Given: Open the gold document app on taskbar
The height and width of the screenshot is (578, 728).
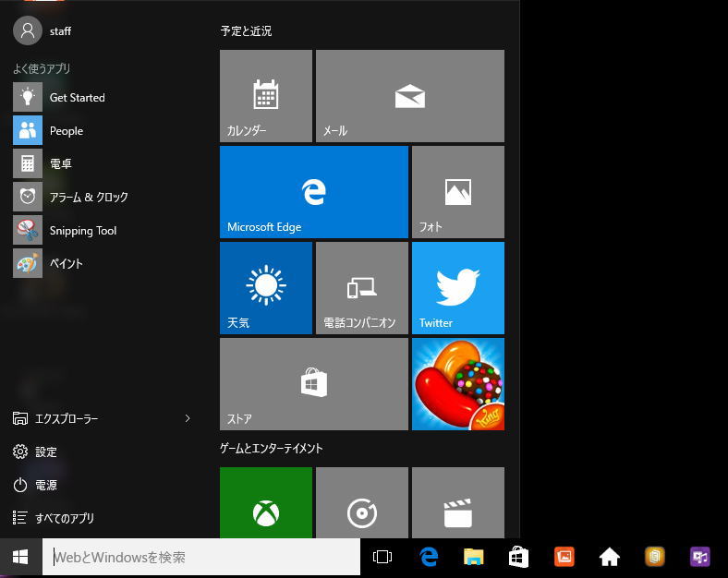Looking at the screenshot, I should point(655,557).
